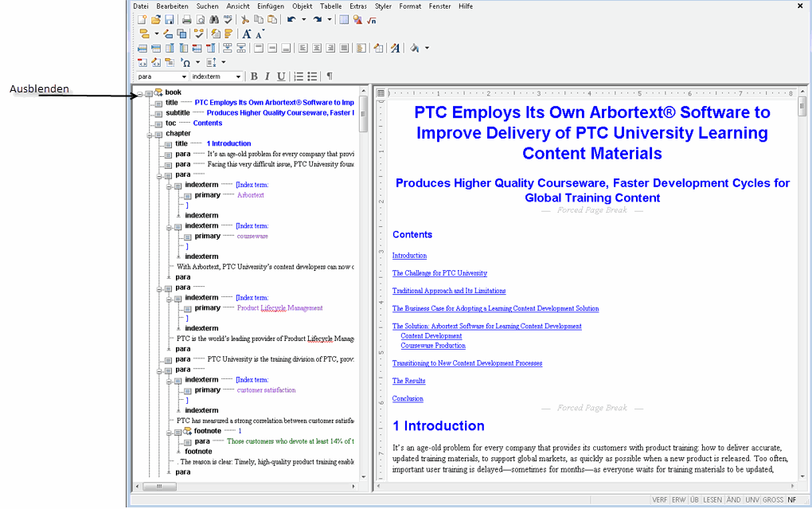Click the scissors Cut icon
The image size is (812, 509).
[x=245, y=20]
